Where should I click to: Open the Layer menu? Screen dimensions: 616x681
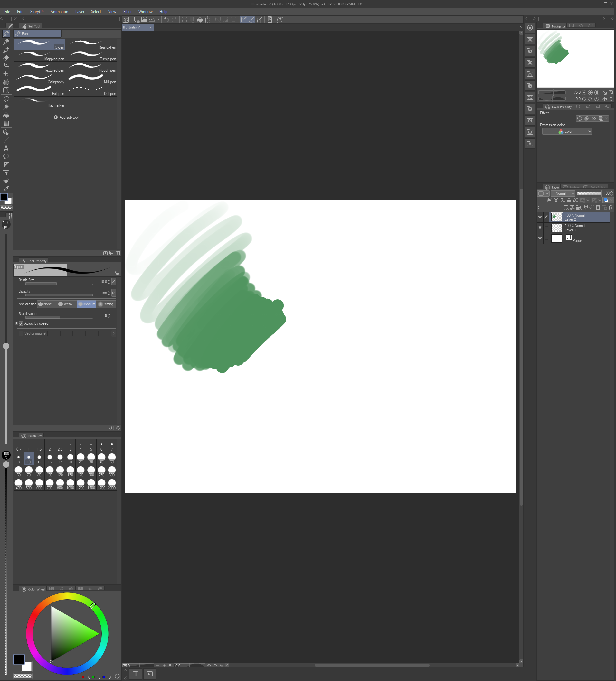80,12
